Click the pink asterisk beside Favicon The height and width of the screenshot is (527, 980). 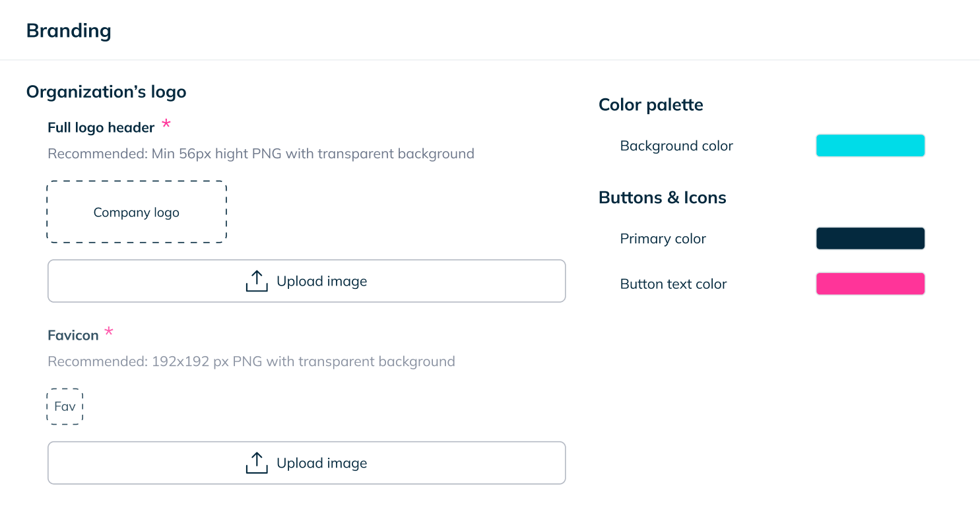coord(110,332)
